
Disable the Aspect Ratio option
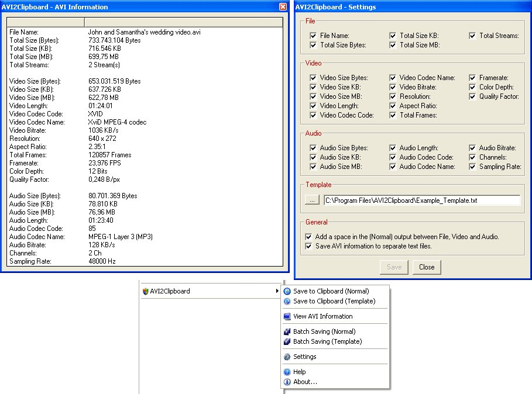tap(393, 106)
